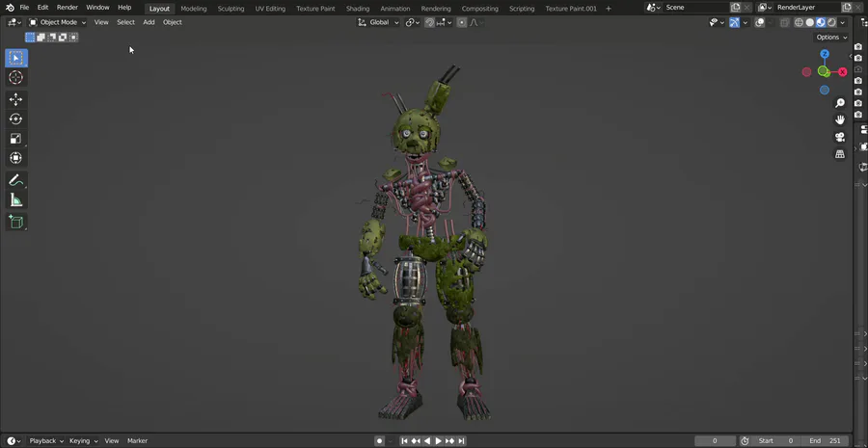Toggle viewport overlays
The image size is (868, 448).
[760, 23]
